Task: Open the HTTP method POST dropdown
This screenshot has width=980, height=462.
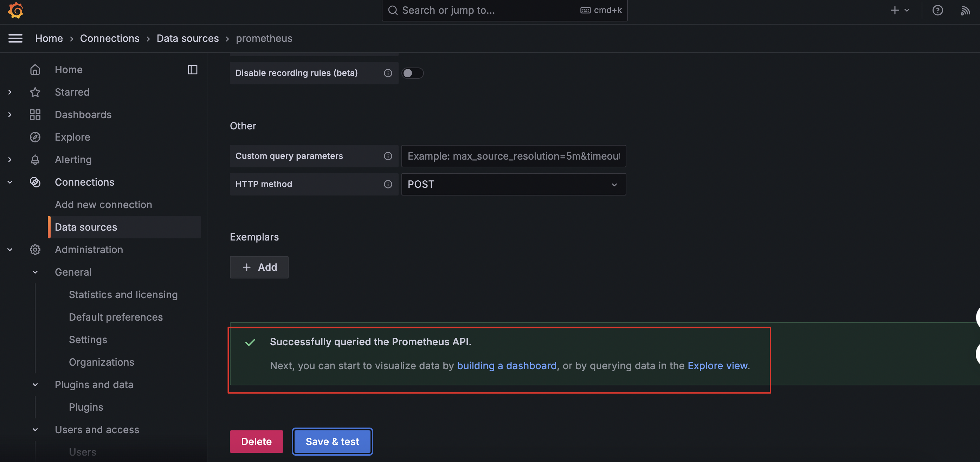Action: pyautogui.click(x=513, y=184)
